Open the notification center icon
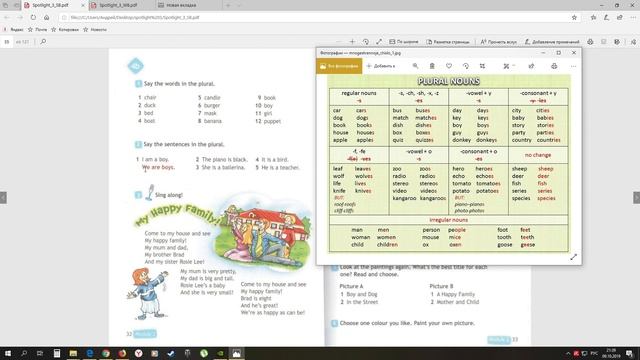640x360 pixels. coord(629,353)
